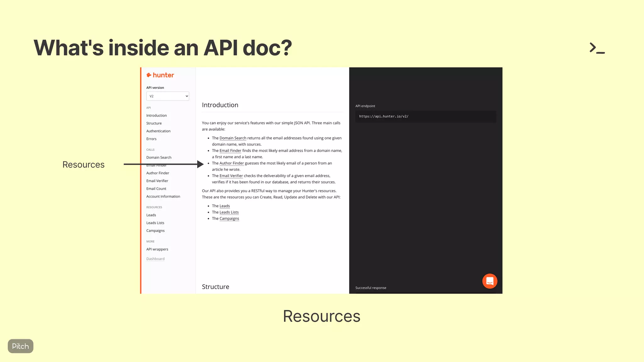Click the Leads link in content
This screenshot has height=362, width=644.
pyautogui.click(x=225, y=206)
